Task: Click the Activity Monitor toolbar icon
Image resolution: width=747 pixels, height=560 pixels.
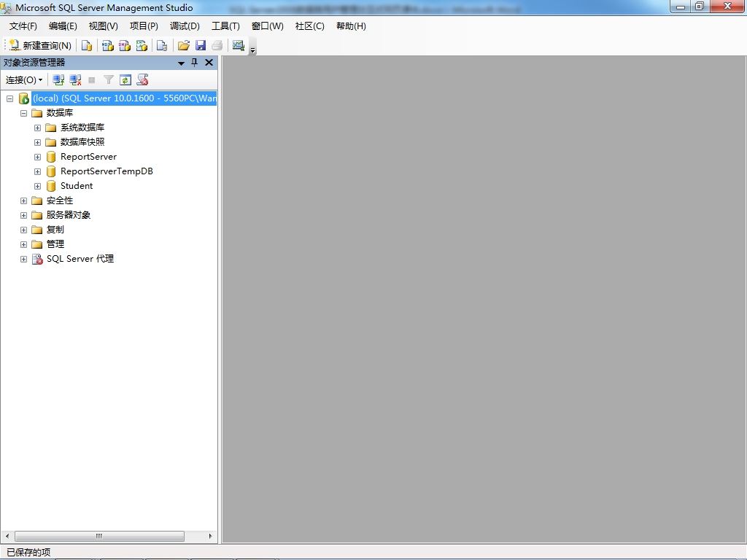Action: pyautogui.click(x=239, y=46)
